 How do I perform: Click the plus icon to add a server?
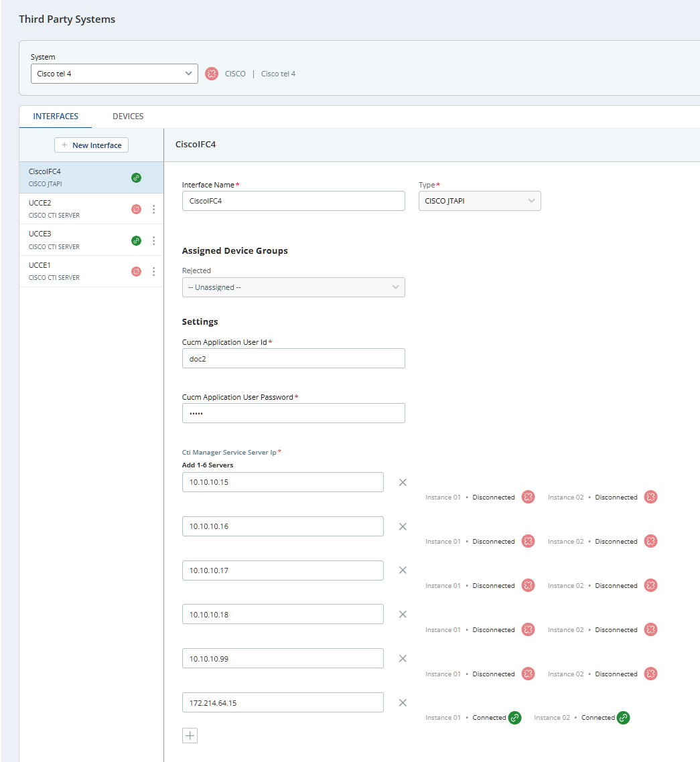190,736
